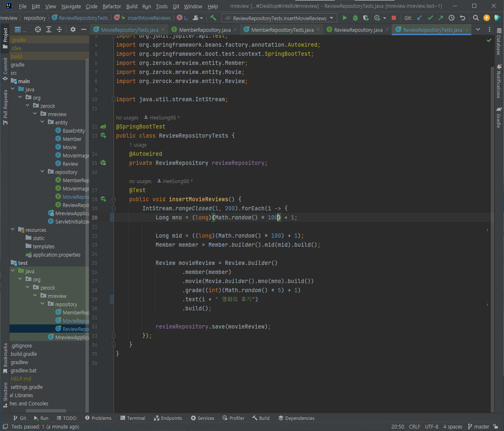Update project with Git blue arrow
The width and height of the screenshot is (504, 431).
pyautogui.click(x=419, y=18)
